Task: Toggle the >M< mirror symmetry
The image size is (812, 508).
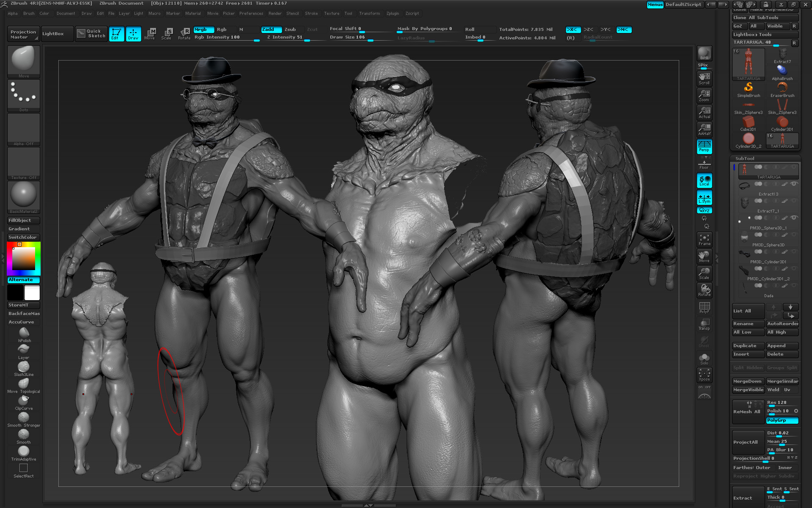Action: click(623, 30)
